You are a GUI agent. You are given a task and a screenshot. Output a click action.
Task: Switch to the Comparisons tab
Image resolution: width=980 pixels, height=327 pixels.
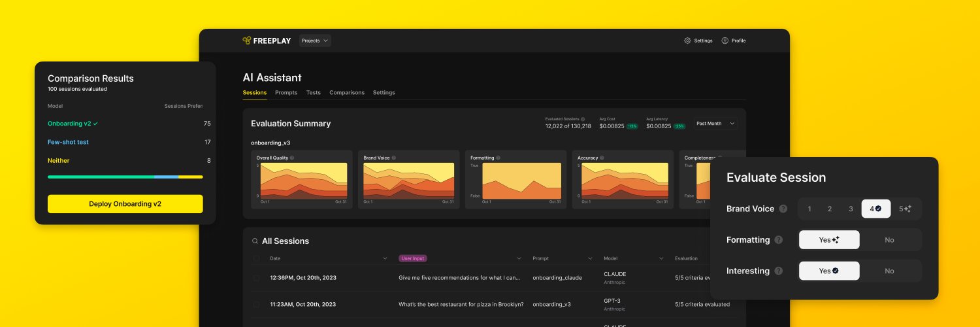pos(347,93)
